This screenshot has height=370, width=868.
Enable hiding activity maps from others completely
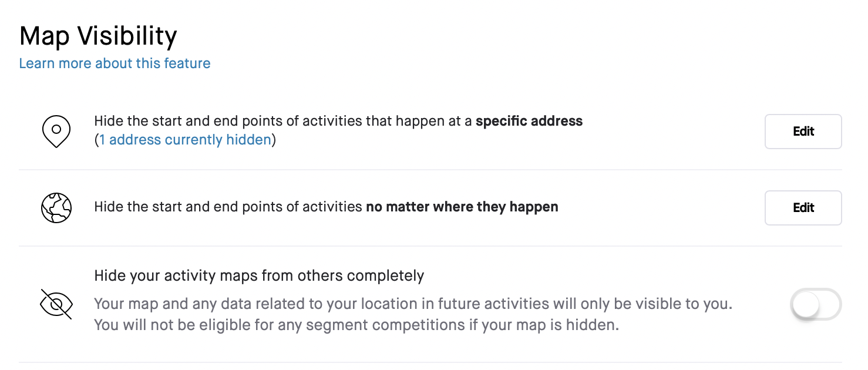816,304
